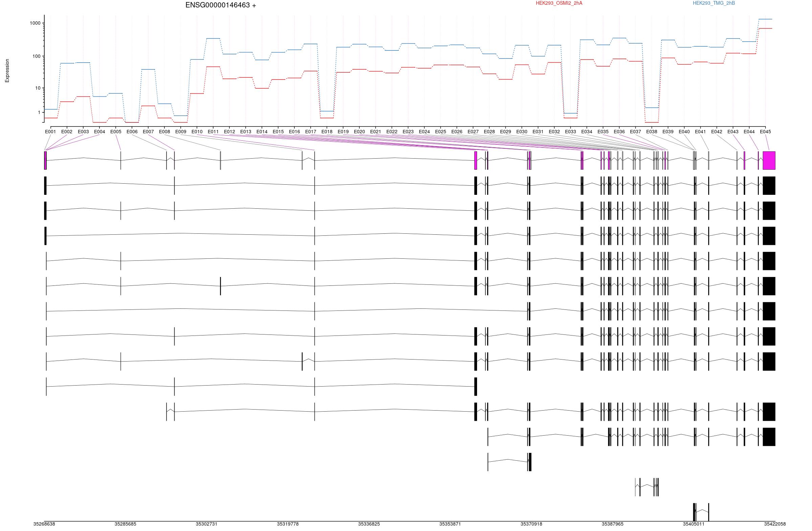Click the 1000 y-axis tick label

pyautogui.click(x=35, y=23)
